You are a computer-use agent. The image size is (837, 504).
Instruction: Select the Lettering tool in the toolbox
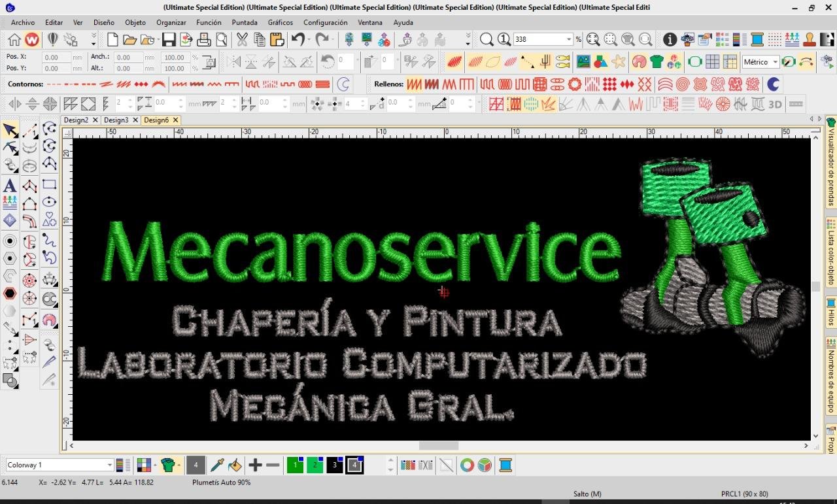10,186
